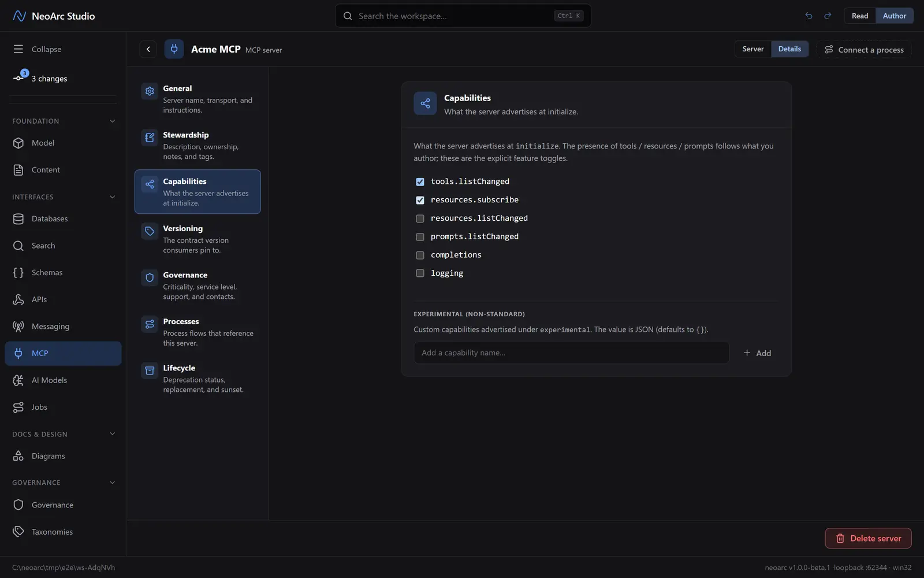
Task: Click the Acme MCP plug icon in header
Action: pos(174,49)
